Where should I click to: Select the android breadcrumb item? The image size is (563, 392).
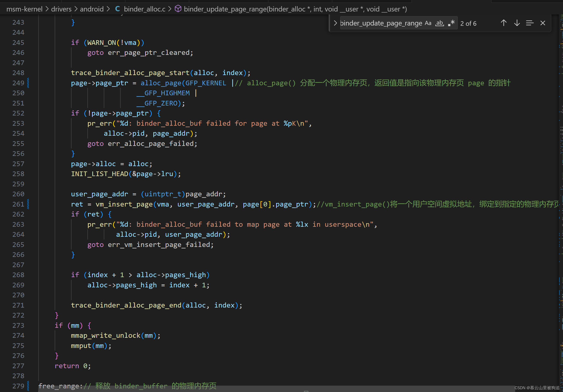point(92,9)
